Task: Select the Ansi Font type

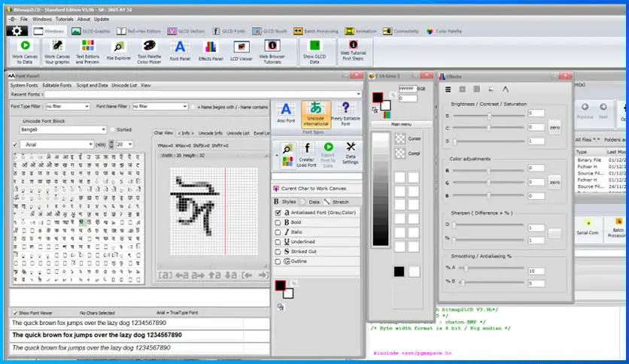Action: point(286,113)
